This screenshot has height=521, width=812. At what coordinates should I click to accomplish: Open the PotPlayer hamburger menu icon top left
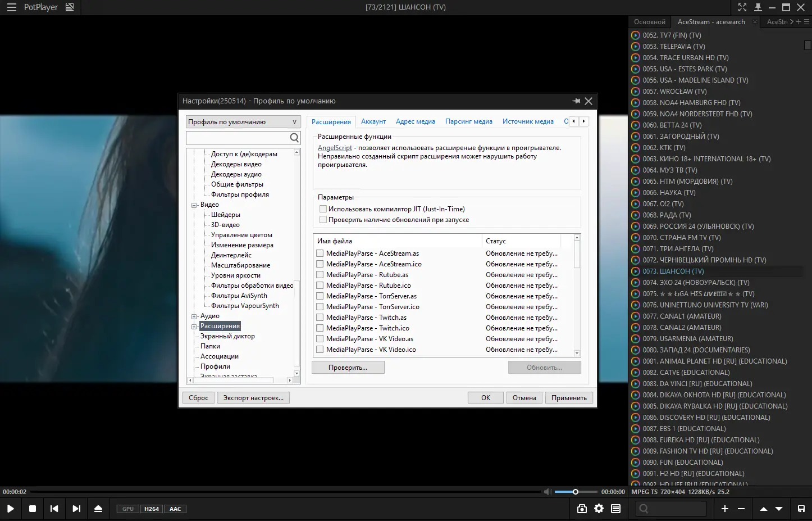point(11,7)
